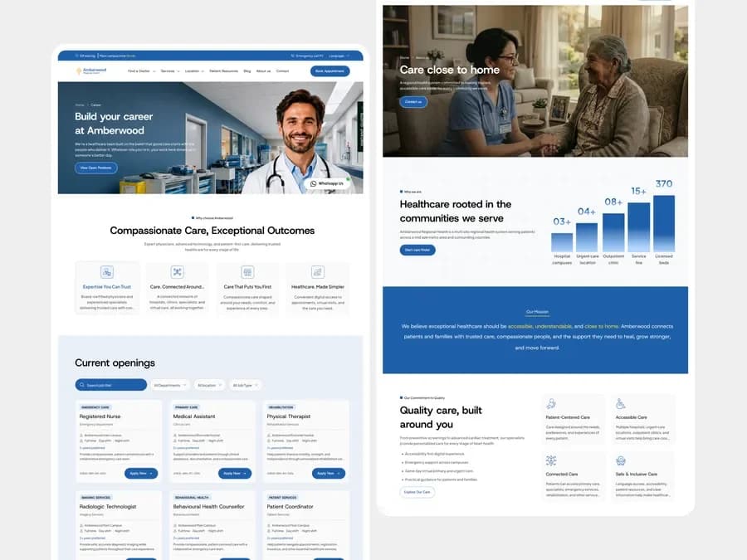The height and width of the screenshot is (560, 747).
Task: Click the Primary Care tag on assistant card
Action: 186,407
